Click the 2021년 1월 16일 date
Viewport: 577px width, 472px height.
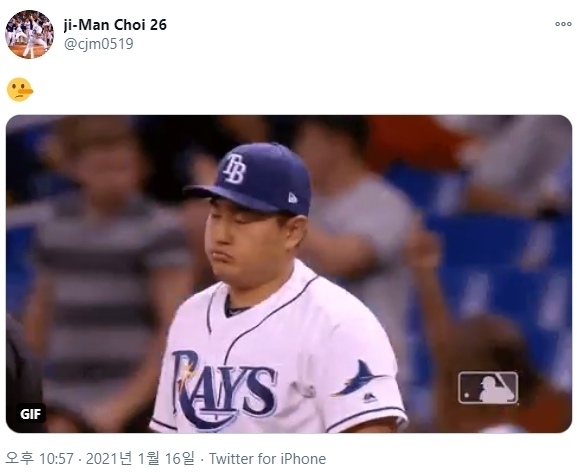pos(139,458)
